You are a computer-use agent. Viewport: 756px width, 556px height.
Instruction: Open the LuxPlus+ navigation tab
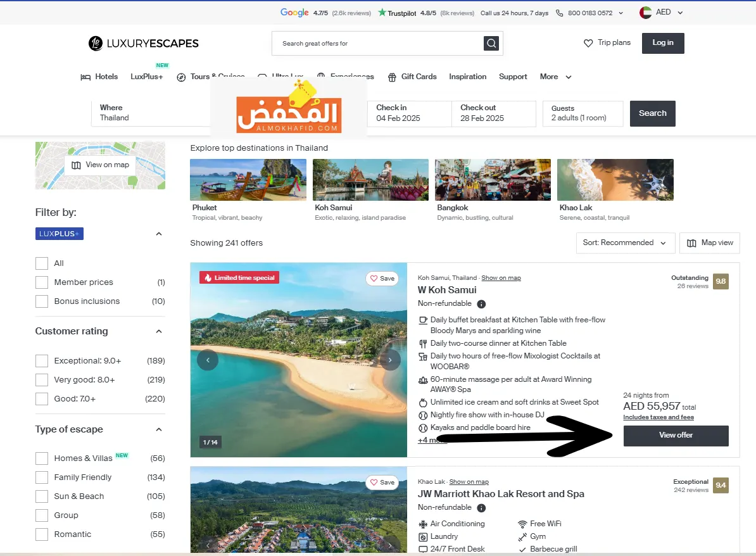coord(146,77)
